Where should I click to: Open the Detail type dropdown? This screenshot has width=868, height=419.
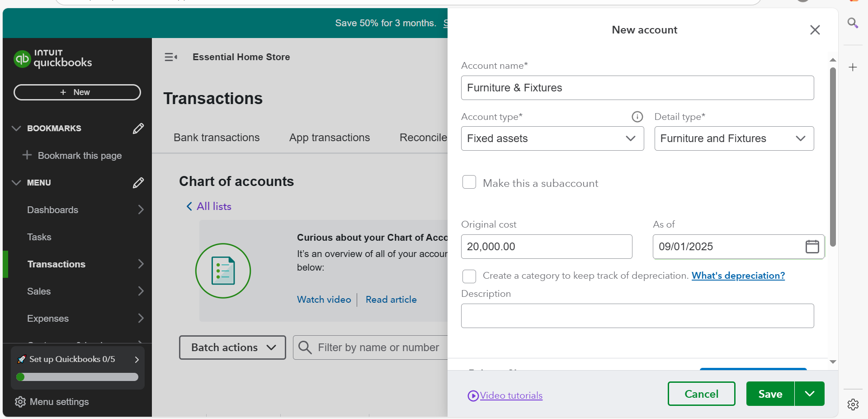tap(734, 138)
